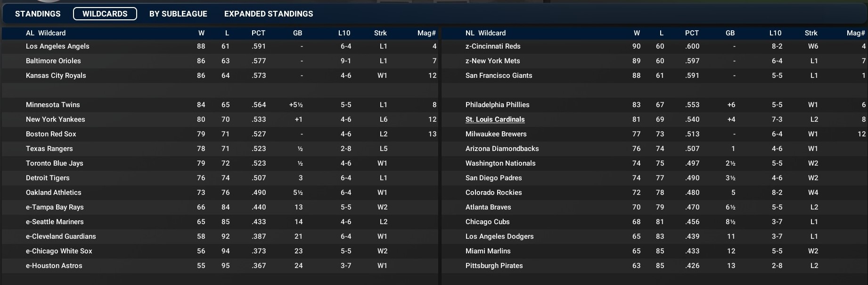Viewport: 868px width, 285px height.
Task: Open the Milwaukee Brewers team page
Action: coord(496,134)
